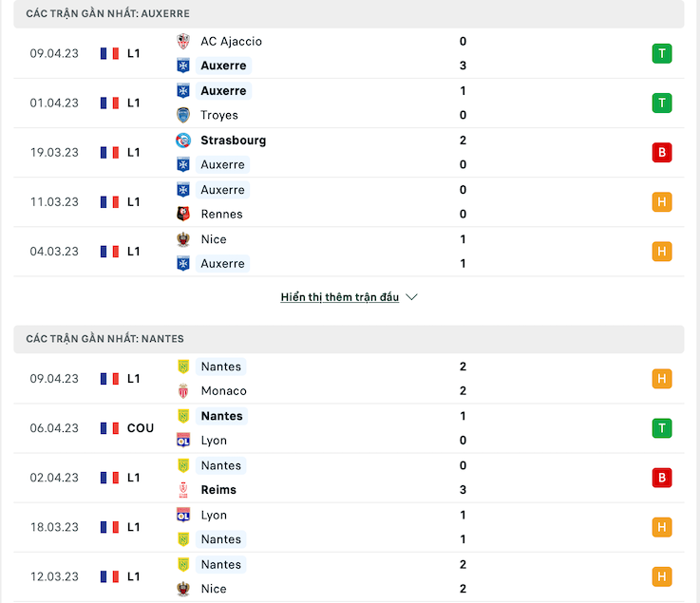Click the Strasbourg club crest icon
Viewport: 700px width, 603px height.
coord(183,141)
